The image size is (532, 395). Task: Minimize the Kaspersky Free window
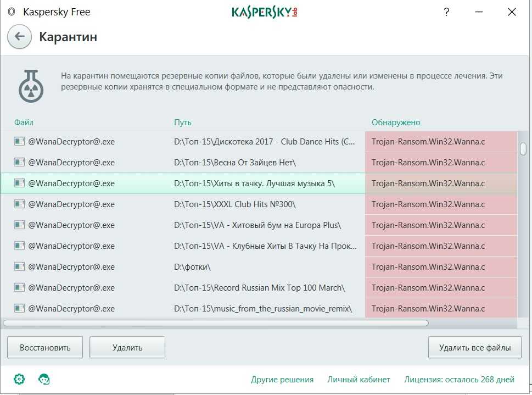pyautogui.click(x=479, y=12)
